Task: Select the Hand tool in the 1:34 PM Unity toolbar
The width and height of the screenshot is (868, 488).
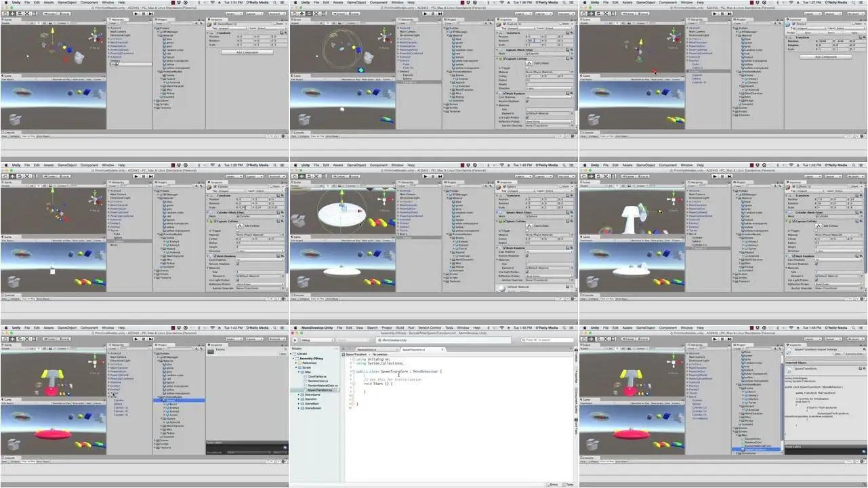Action: pyautogui.click(x=5, y=14)
